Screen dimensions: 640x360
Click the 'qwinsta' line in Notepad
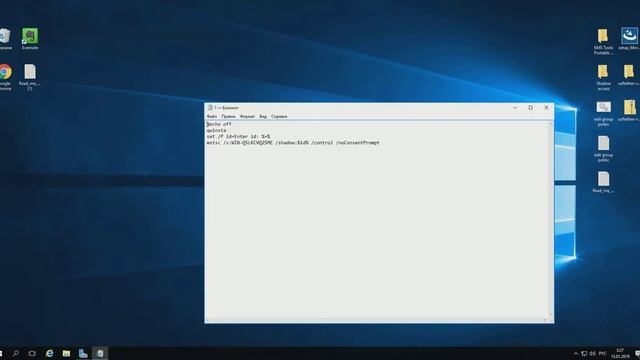coord(216,130)
